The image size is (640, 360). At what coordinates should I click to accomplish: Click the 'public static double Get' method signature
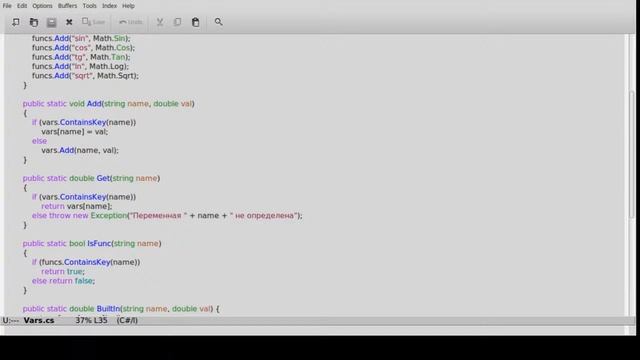tap(91, 178)
